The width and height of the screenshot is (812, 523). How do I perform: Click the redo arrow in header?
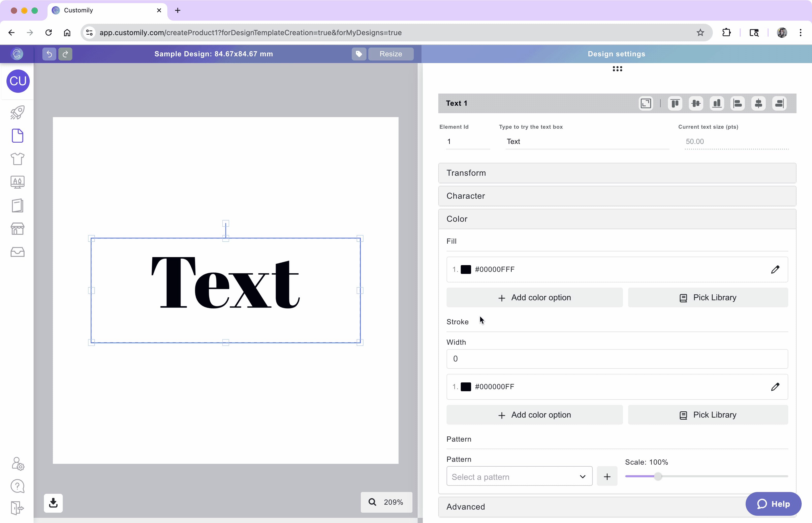[65, 54]
